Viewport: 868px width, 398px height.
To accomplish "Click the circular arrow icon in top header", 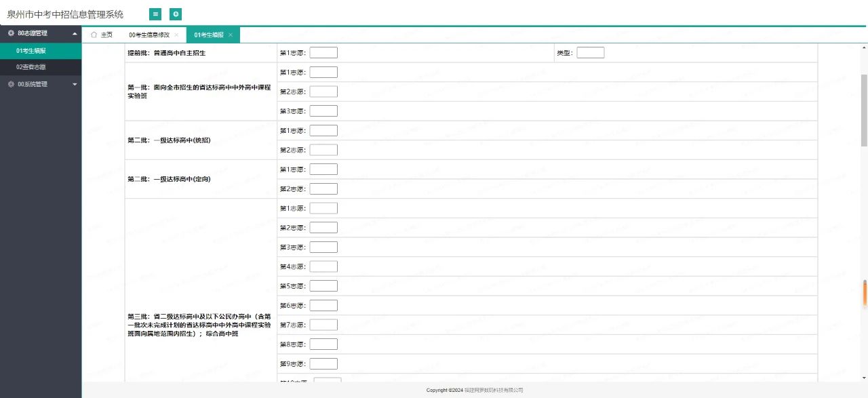I will 176,13.
